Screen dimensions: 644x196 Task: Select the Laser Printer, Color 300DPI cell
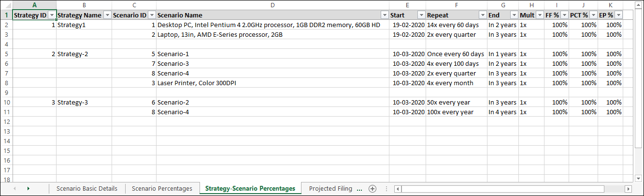(x=272, y=83)
